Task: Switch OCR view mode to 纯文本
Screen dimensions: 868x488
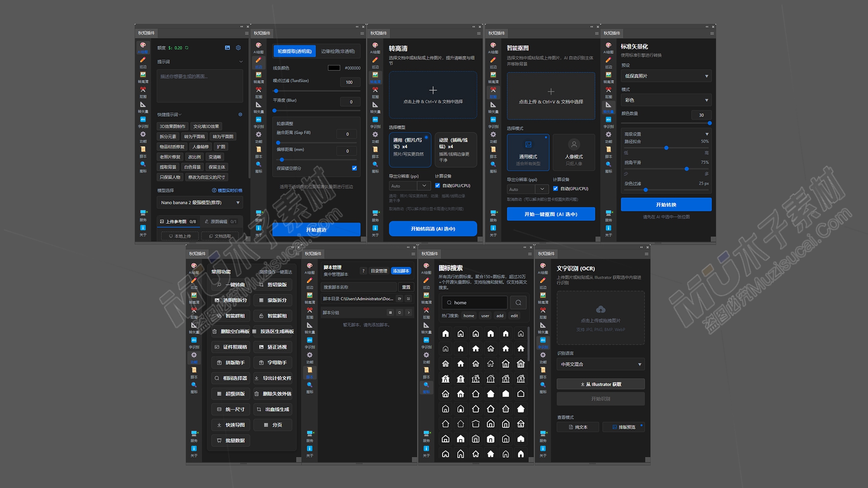Action: point(578,427)
